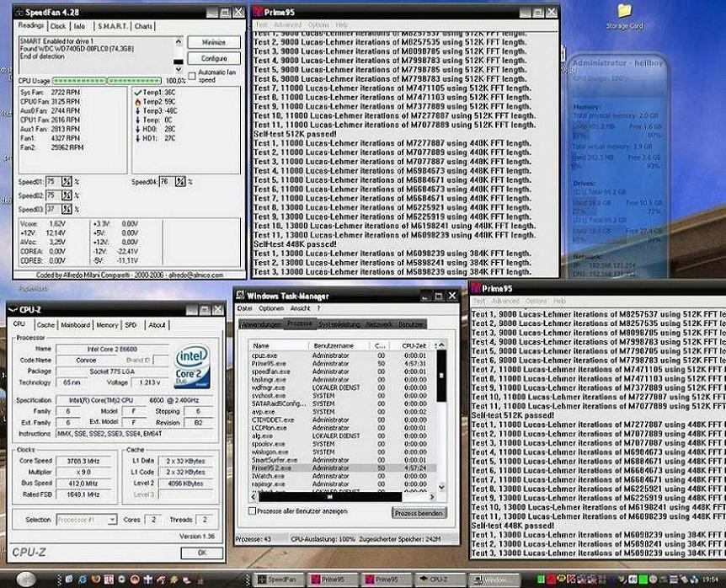Open the SPD tab in CPU-Z

(131, 325)
